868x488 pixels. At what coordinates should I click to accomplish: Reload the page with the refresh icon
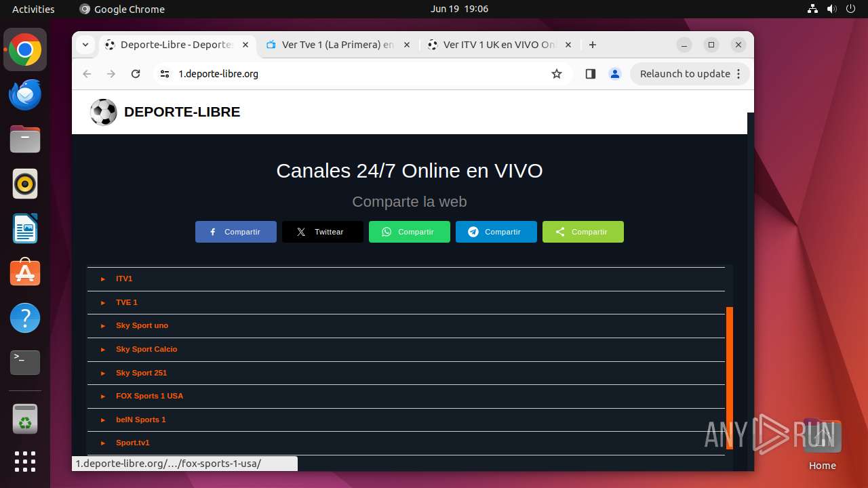136,74
